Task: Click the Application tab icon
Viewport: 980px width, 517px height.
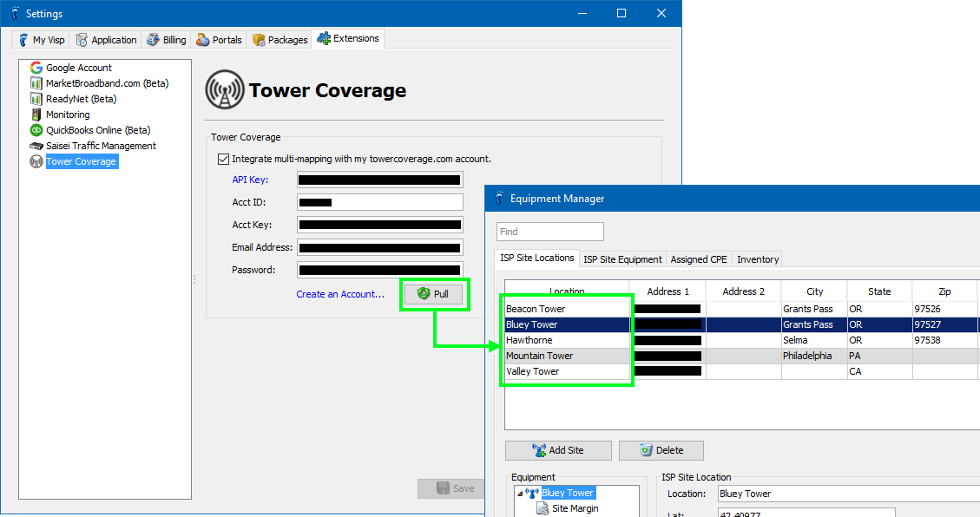Action: point(82,40)
